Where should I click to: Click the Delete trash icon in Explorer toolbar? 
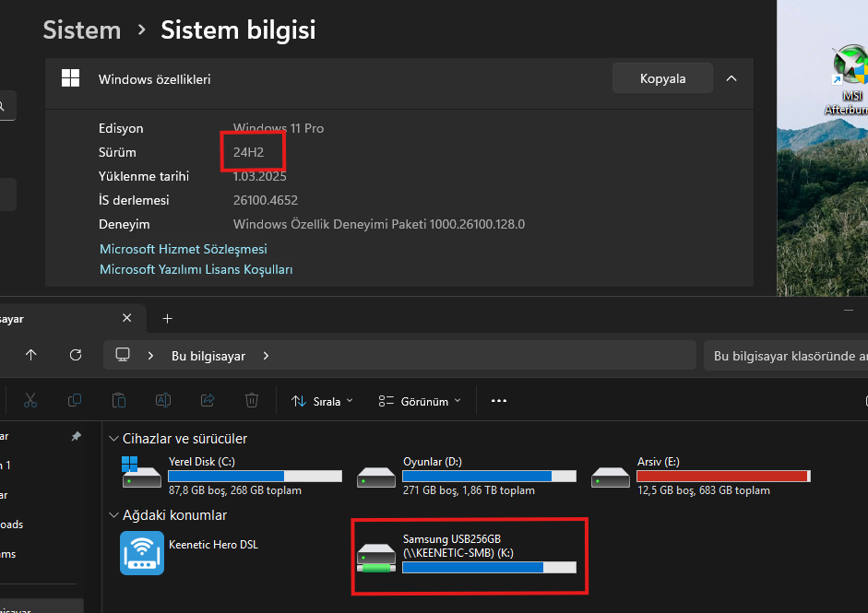(x=251, y=401)
